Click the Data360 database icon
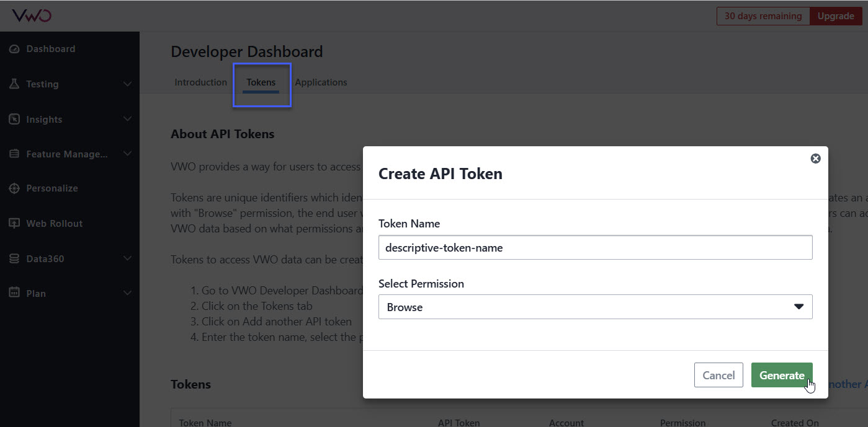This screenshot has height=427, width=868. coord(14,258)
